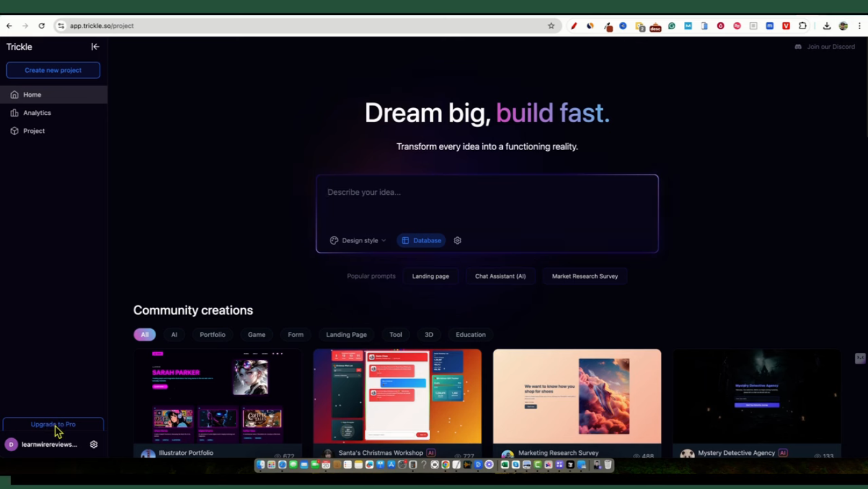Filter community creations by Education
The image size is (868, 489).
(471, 334)
